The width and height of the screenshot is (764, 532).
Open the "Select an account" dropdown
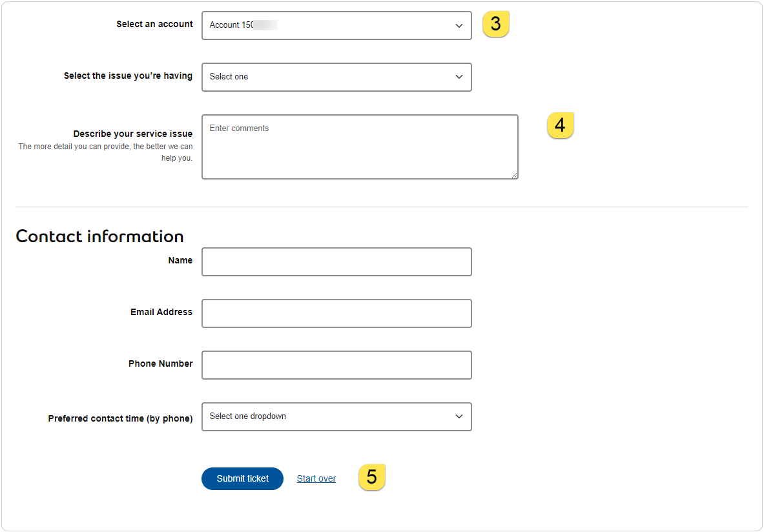[x=336, y=25]
